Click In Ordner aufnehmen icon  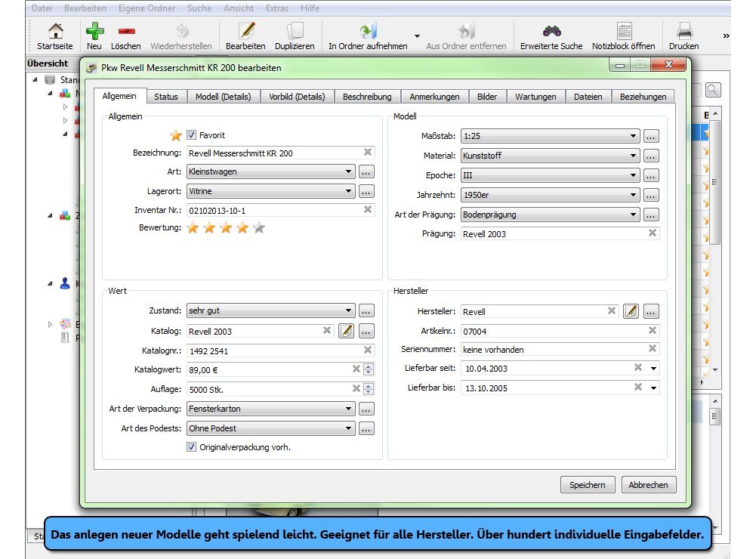(x=369, y=31)
